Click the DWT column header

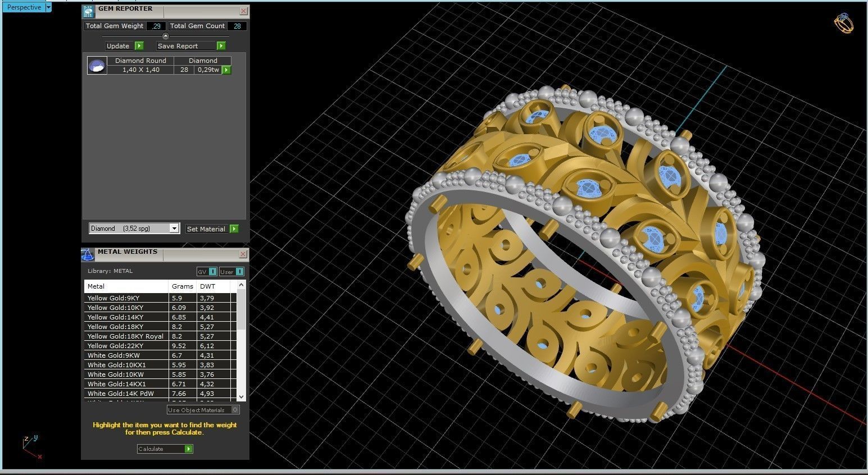click(213, 286)
